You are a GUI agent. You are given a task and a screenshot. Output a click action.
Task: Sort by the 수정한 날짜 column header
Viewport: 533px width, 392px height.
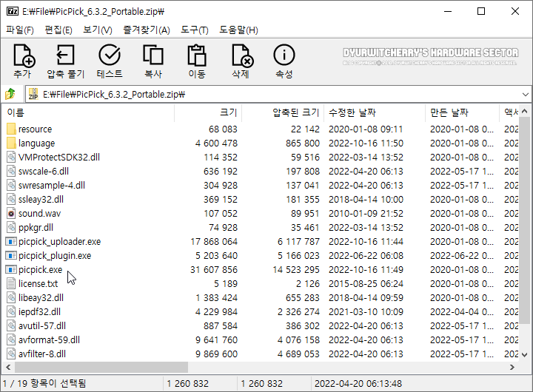375,112
